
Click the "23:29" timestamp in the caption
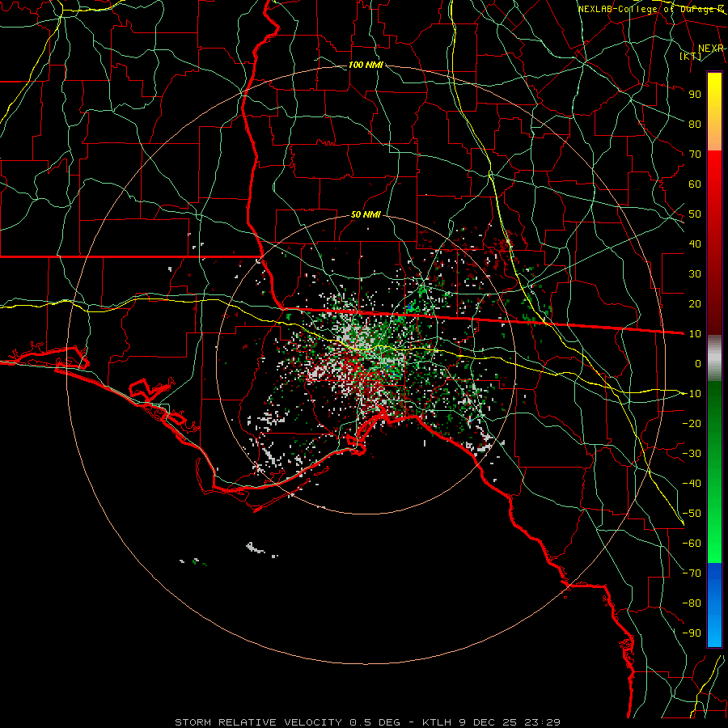pyautogui.click(x=542, y=722)
